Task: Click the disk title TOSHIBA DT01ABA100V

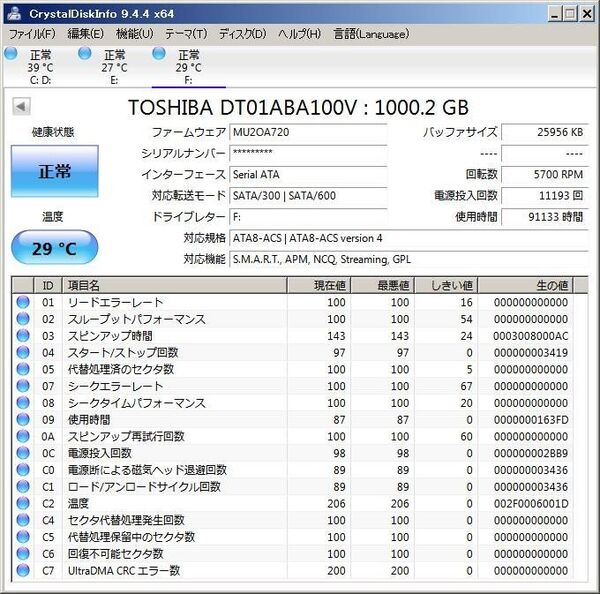Action: (x=298, y=107)
